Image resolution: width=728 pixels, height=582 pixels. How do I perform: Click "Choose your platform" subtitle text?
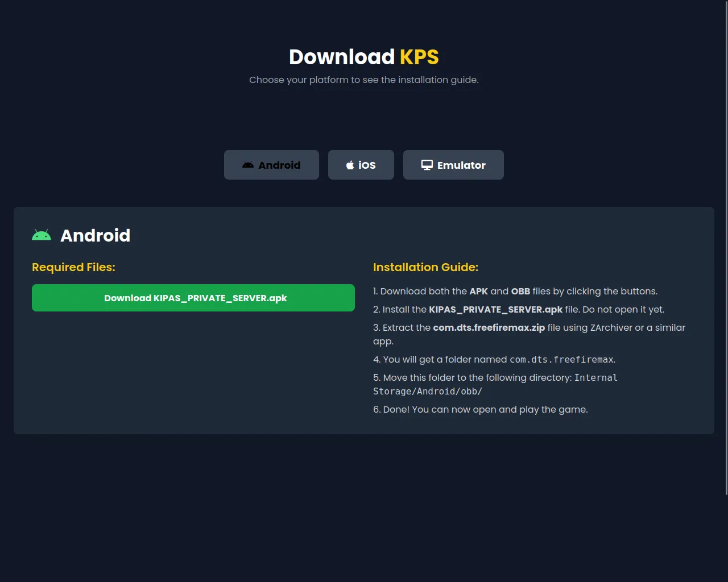click(364, 80)
